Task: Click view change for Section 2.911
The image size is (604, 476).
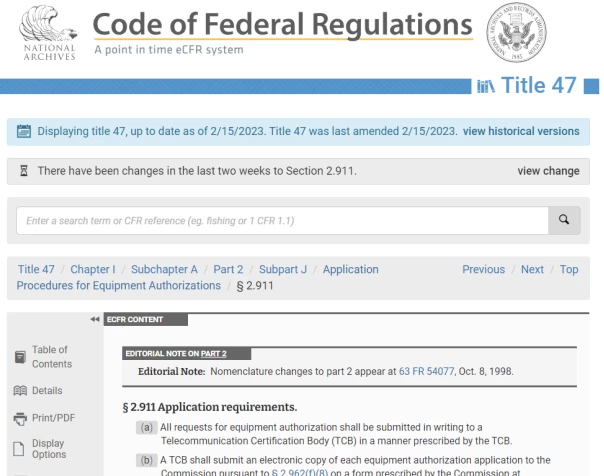Action: tap(548, 171)
